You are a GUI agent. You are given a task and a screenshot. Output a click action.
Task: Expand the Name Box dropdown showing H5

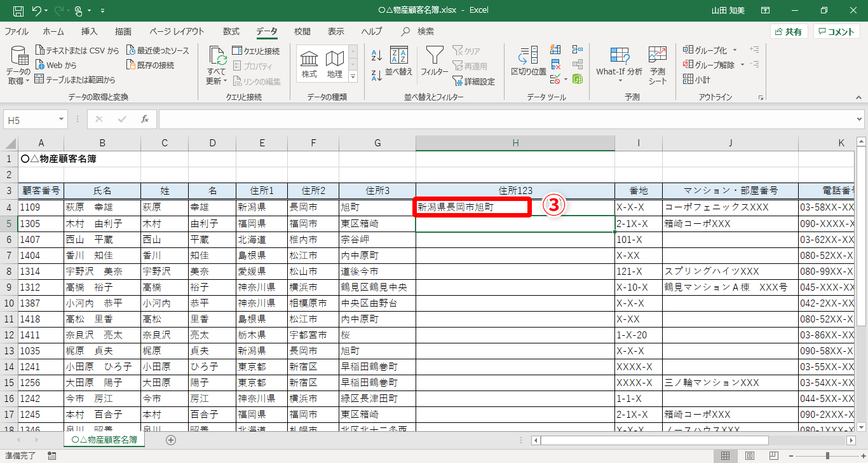click(x=62, y=120)
